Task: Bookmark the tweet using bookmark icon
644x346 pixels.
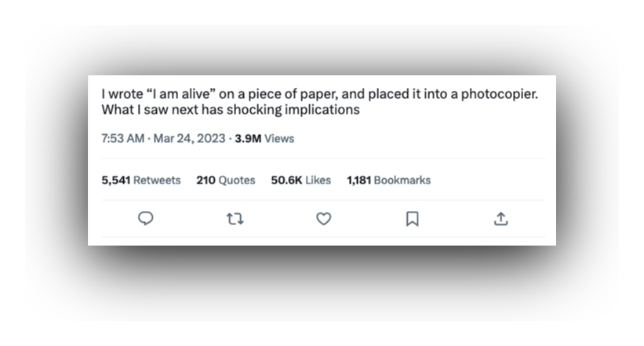Action: [x=412, y=219]
